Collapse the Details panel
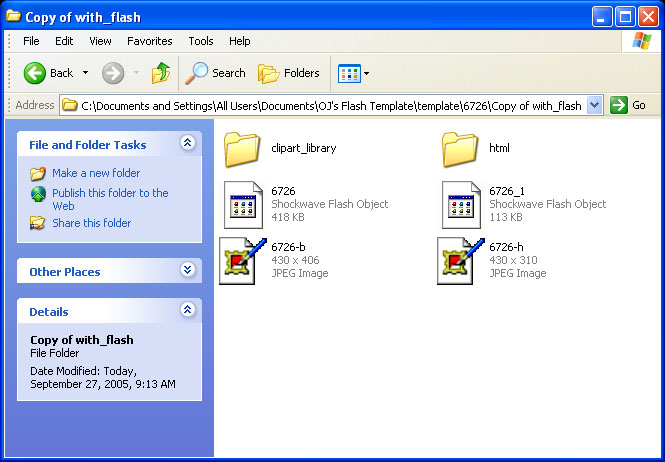665x462 pixels. click(187, 311)
